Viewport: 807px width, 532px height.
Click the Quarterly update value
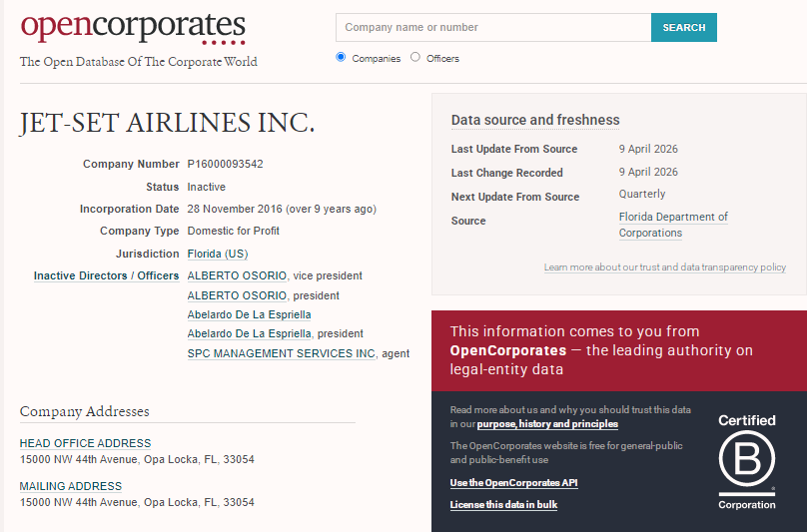(642, 194)
